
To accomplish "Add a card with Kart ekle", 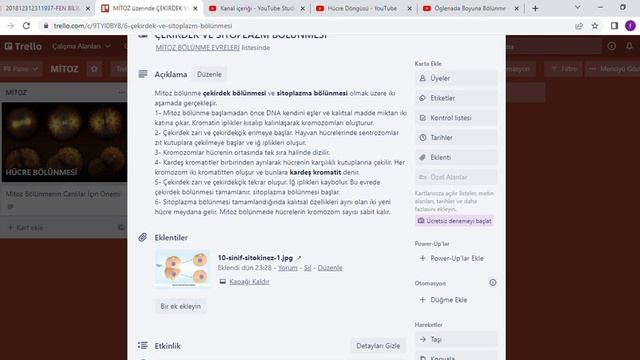I will 25,227.
